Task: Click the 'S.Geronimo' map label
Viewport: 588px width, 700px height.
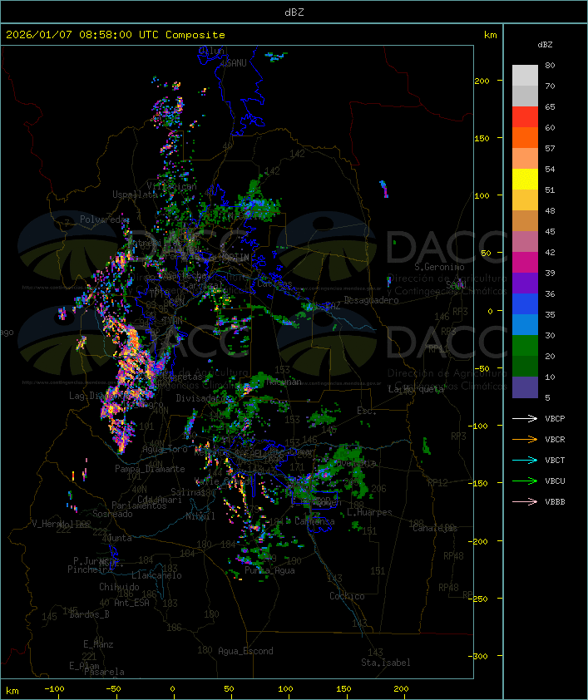Action: [x=439, y=267]
